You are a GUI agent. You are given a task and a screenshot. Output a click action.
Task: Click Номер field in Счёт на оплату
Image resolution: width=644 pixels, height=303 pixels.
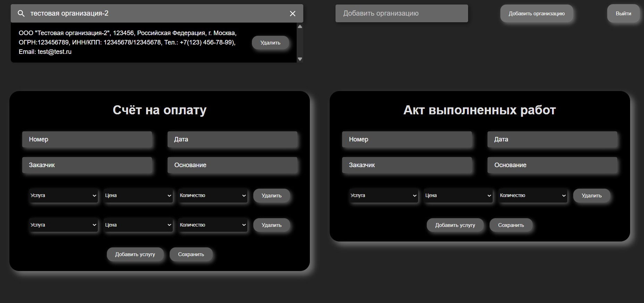[87, 139]
